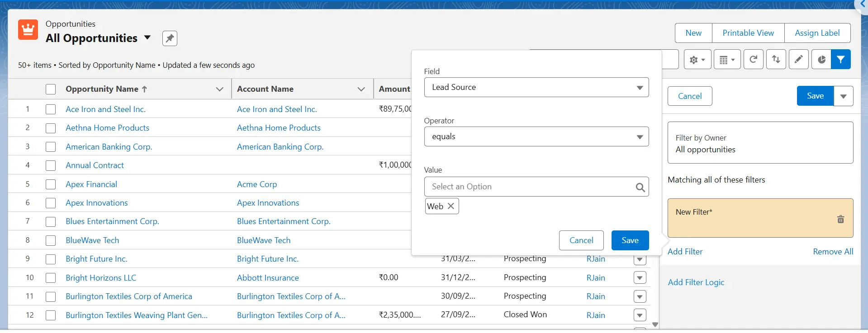Click Add Filter link

click(x=685, y=252)
